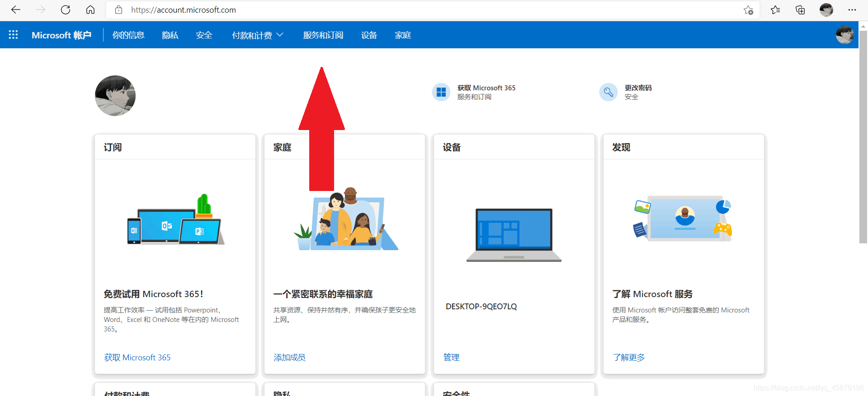This screenshot has height=396, width=868.
Task: Open the Microsoft app launcher grid
Action: 13,35
